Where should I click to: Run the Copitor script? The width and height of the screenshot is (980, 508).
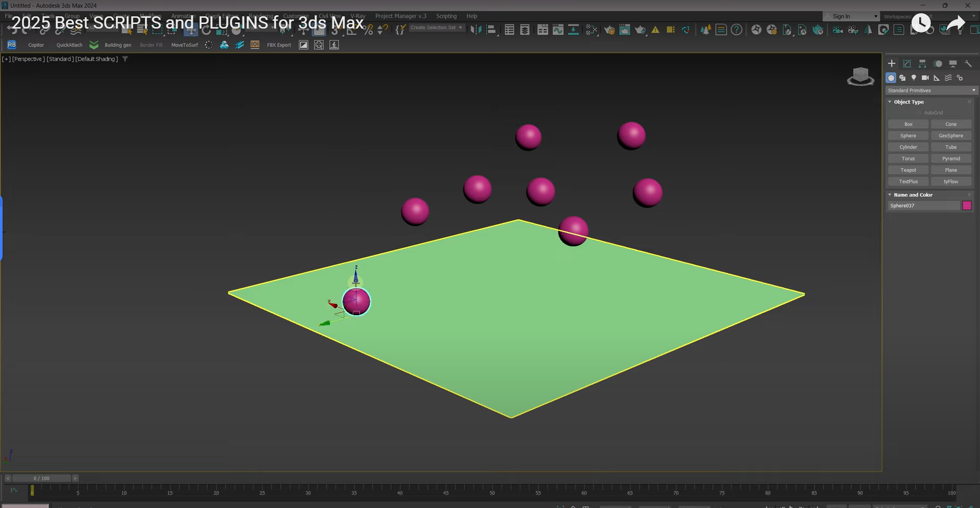pyautogui.click(x=36, y=45)
